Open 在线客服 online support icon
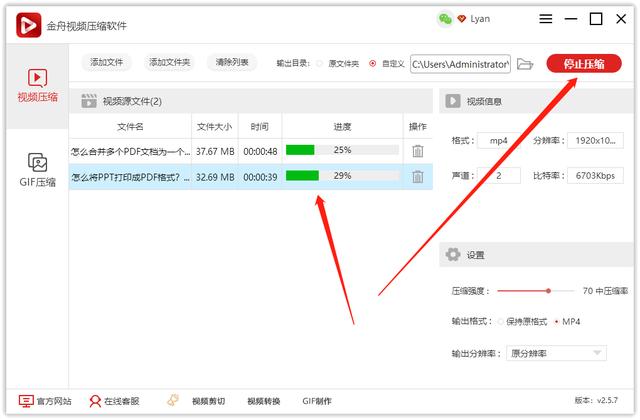The width and height of the screenshot is (640, 420). [96, 401]
